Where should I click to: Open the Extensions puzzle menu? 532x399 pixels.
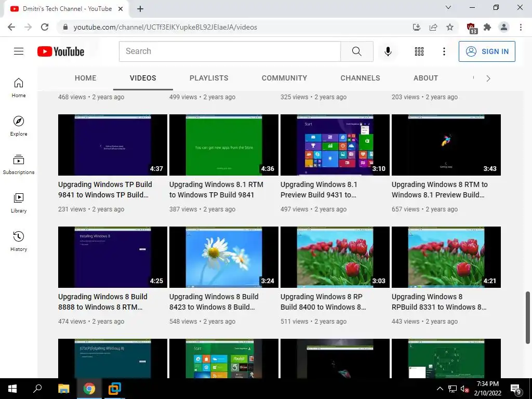click(487, 27)
